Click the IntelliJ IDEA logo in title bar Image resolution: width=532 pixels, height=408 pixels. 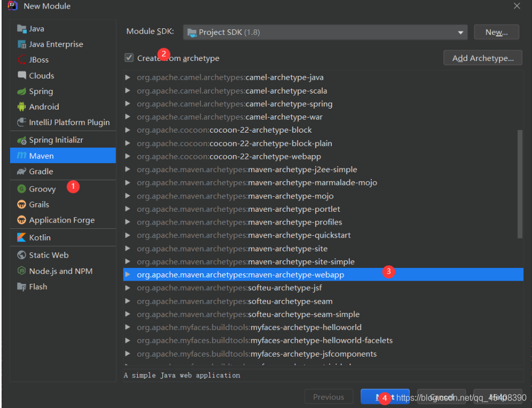pyautogui.click(x=13, y=6)
